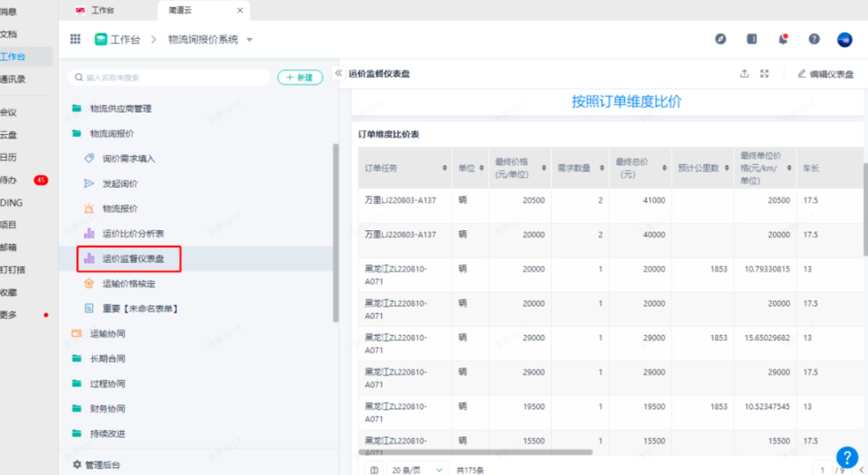Expand the 物流询报价系统 app dropdown
This screenshot has width=868, height=475.
point(250,40)
